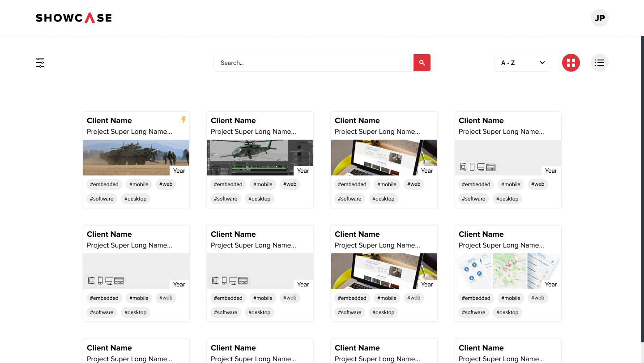Open the tank photo thumbnail
This screenshot has height=363, width=644.
pyautogui.click(x=136, y=157)
